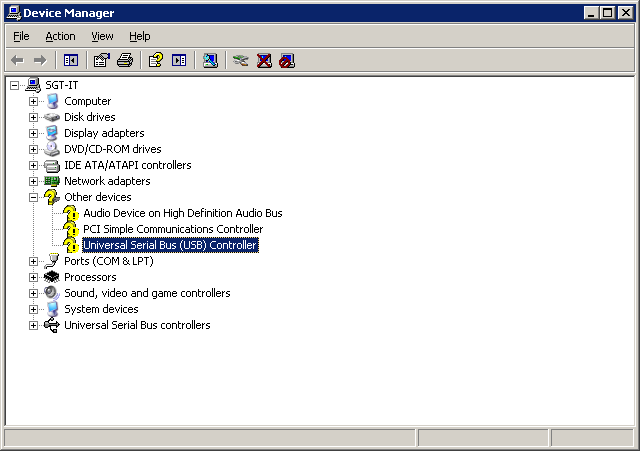Click the DVD/CD-ROM drives disc icon
This screenshot has width=640, height=451.
pyautogui.click(x=52, y=149)
